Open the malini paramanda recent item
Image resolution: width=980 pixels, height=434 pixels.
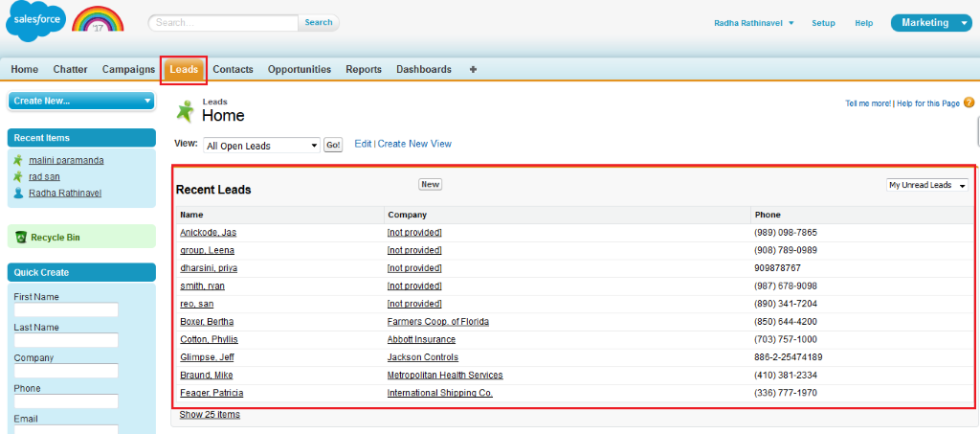pyautogui.click(x=66, y=160)
